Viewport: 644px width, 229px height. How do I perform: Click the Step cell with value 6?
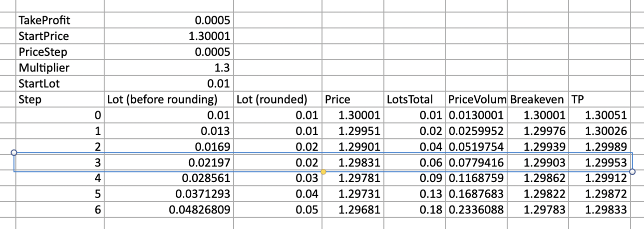pyautogui.click(x=59, y=209)
